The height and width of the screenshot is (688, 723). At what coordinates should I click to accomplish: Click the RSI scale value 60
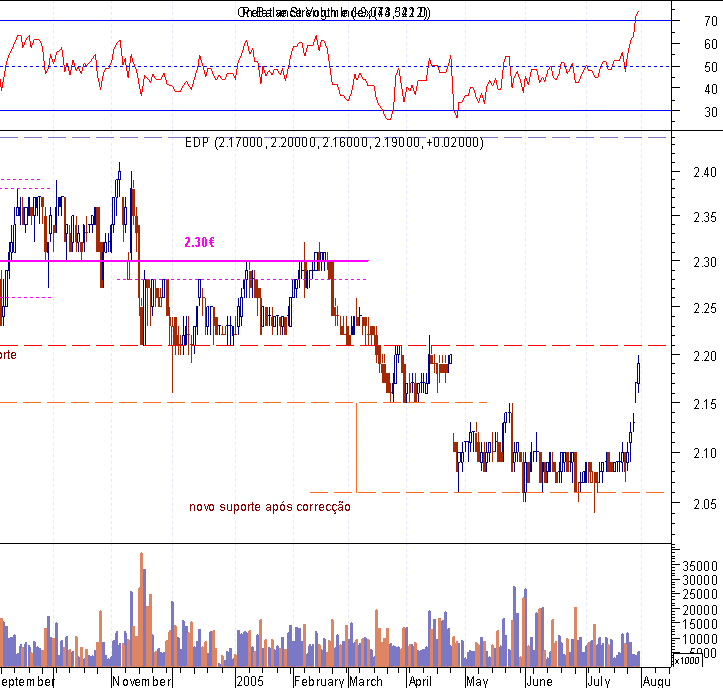tap(711, 44)
